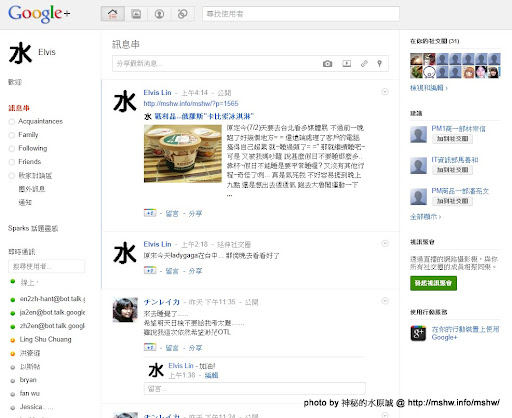Open the Home stream icon in top bar
The width and height of the screenshot is (512, 418).
[113, 14]
